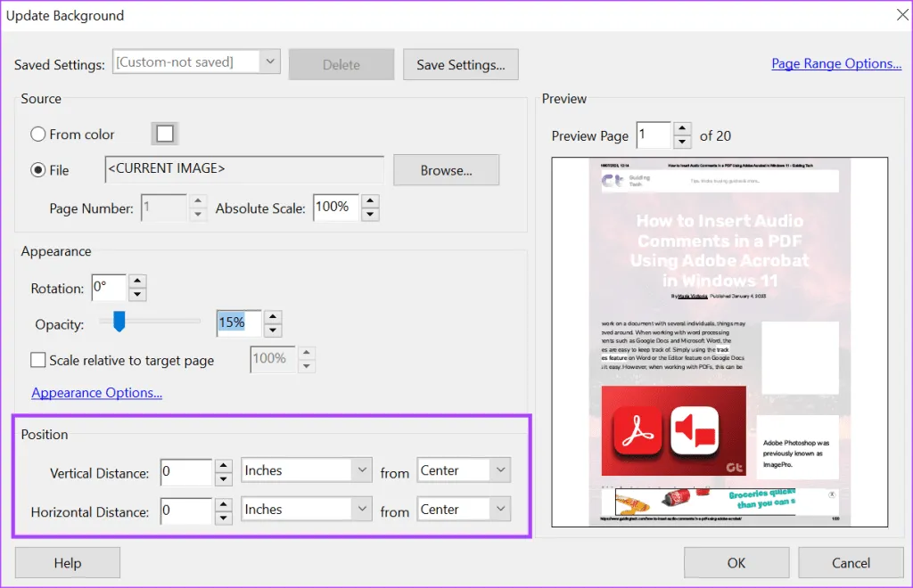The image size is (913, 588).
Task: Click the Browse button
Action: point(446,170)
